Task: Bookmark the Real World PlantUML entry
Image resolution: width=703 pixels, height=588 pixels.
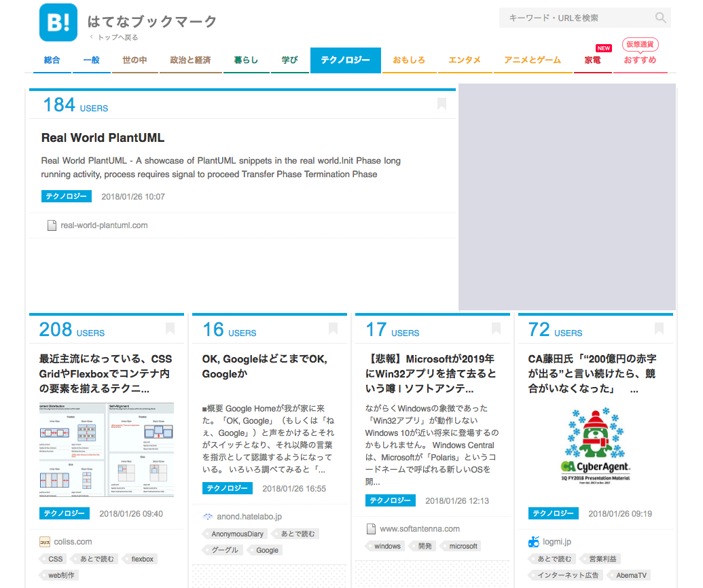Action: [441, 103]
